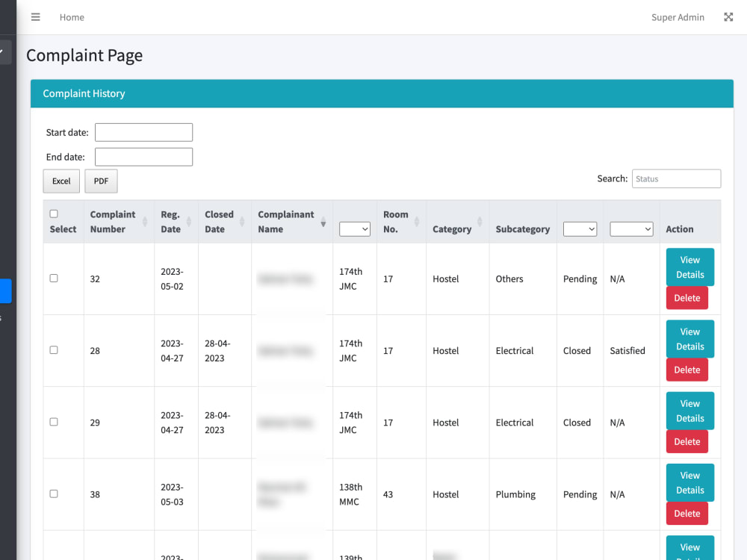Focus the End date input field

(144, 157)
